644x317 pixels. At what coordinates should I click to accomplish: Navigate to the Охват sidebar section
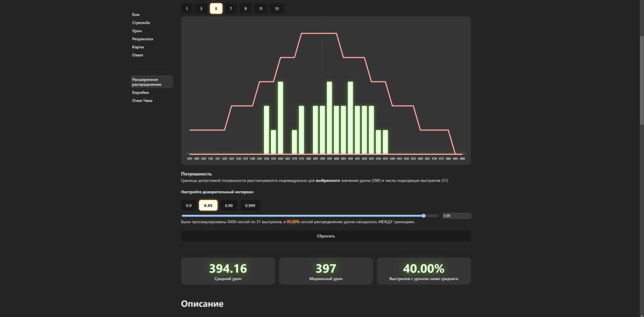pos(138,55)
